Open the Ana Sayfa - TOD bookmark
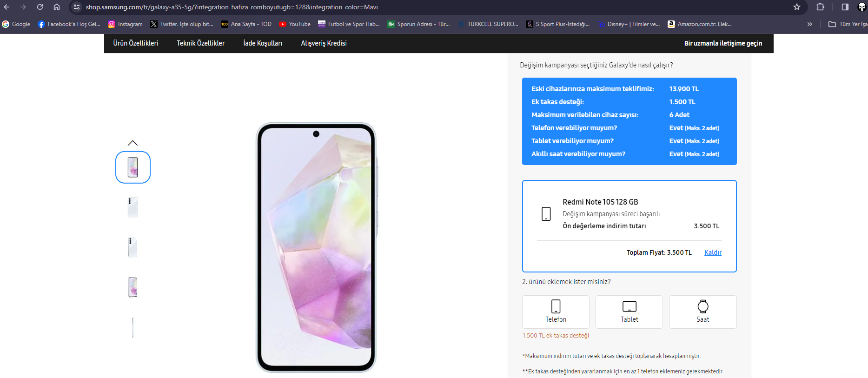 click(x=246, y=24)
